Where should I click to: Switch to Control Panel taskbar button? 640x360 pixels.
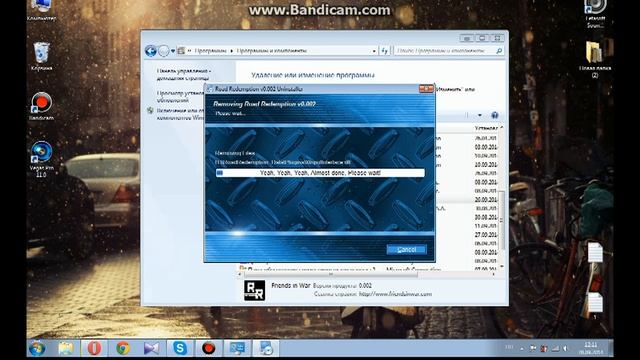click(x=237, y=348)
